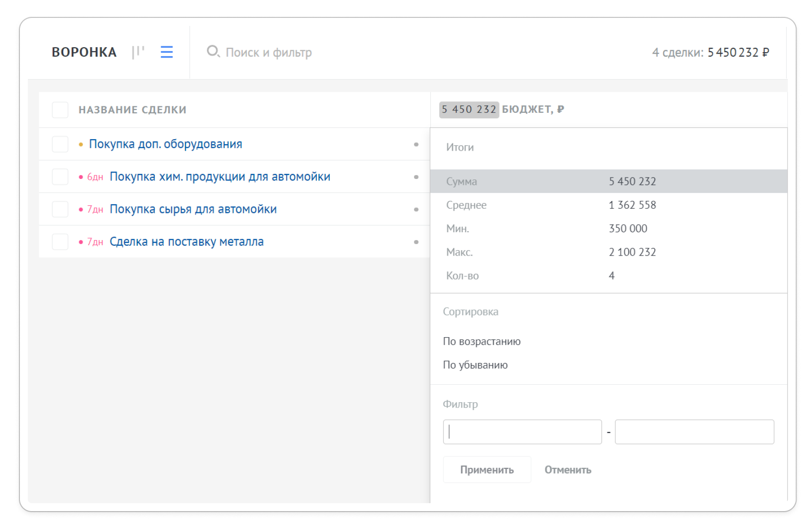Switch to the pipeline (funnel) view icon
The image size is (812, 531).
click(x=138, y=52)
